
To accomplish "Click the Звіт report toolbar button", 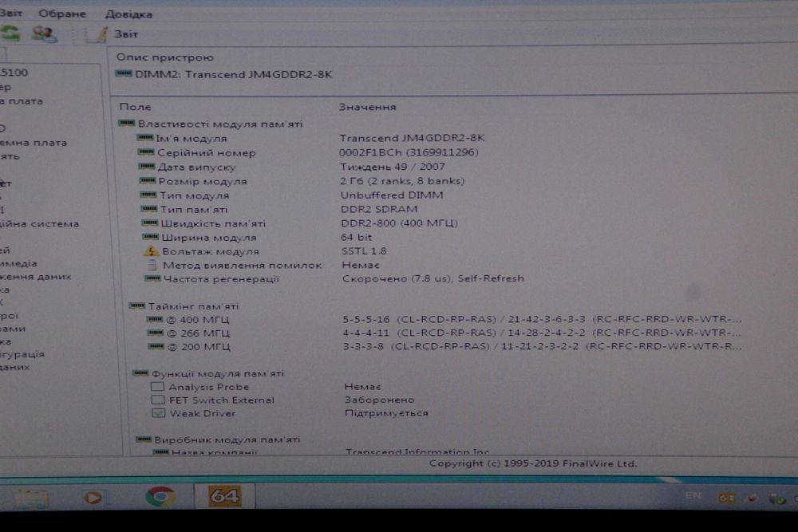I will pyautogui.click(x=111, y=34).
